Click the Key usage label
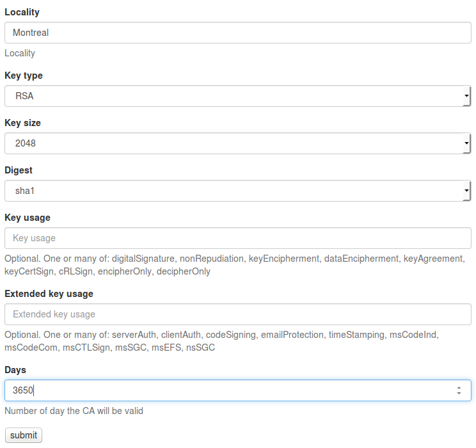Viewport: 476px width, 448px height. (x=28, y=218)
